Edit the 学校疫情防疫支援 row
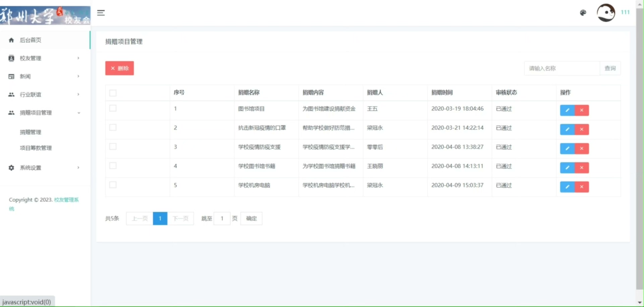 567,148
